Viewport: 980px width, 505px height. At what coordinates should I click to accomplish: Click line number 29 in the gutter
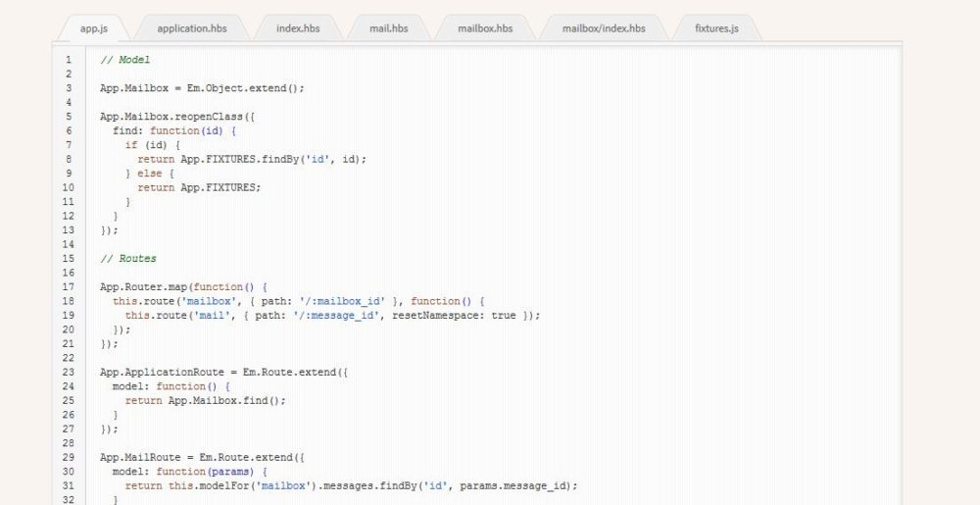coord(69,457)
